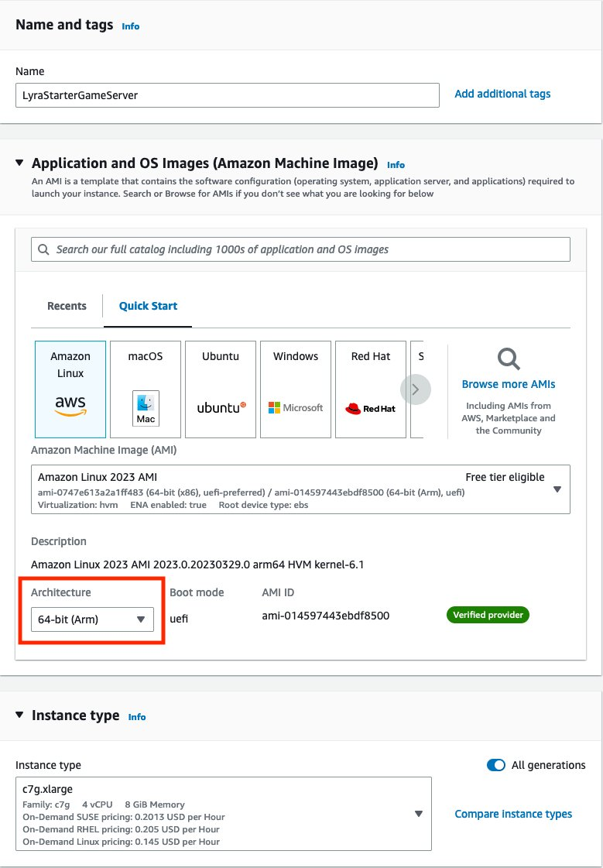Click the Mac Finder icon
The width and height of the screenshot is (603, 868).
(x=146, y=408)
